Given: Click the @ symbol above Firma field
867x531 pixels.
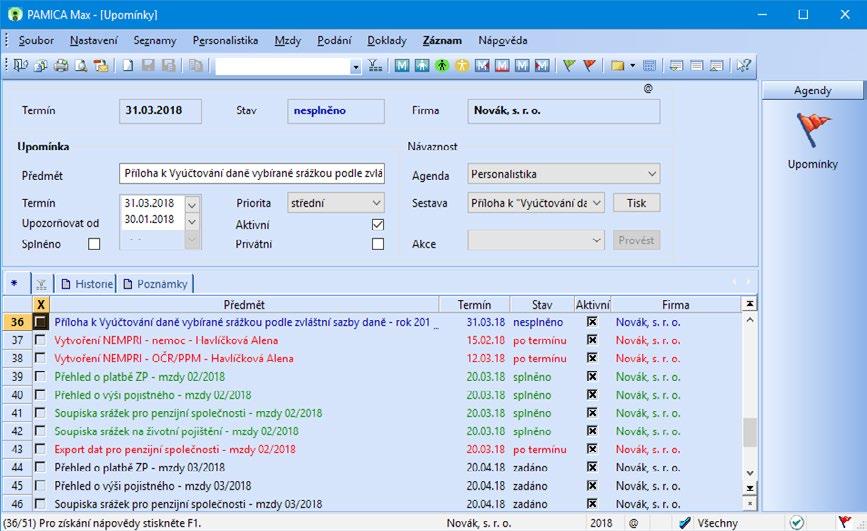Looking at the screenshot, I should (x=648, y=88).
